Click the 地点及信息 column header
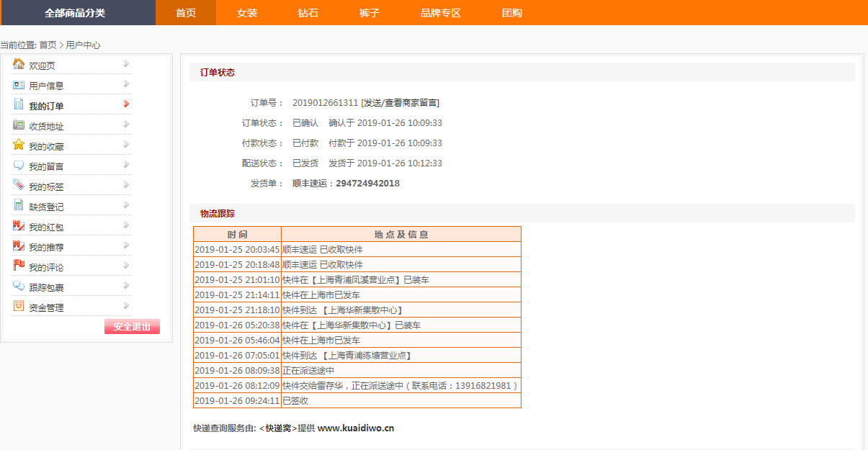Image resolution: width=868 pixels, height=450 pixels. [401, 234]
